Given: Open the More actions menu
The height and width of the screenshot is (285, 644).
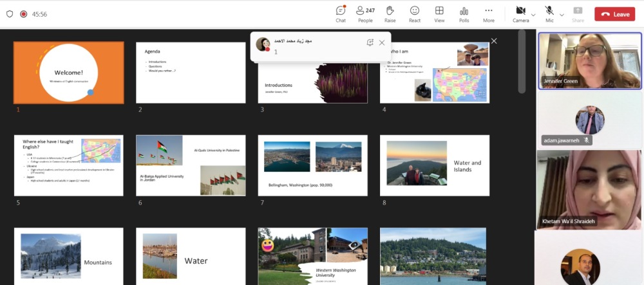Looking at the screenshot, I should 489,14.
